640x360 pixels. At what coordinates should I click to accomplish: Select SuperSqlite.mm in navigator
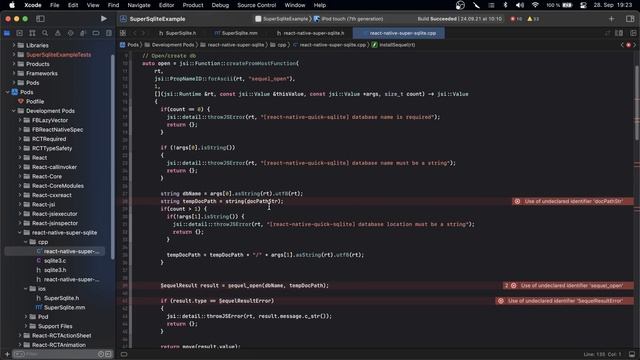click(64, 308)
